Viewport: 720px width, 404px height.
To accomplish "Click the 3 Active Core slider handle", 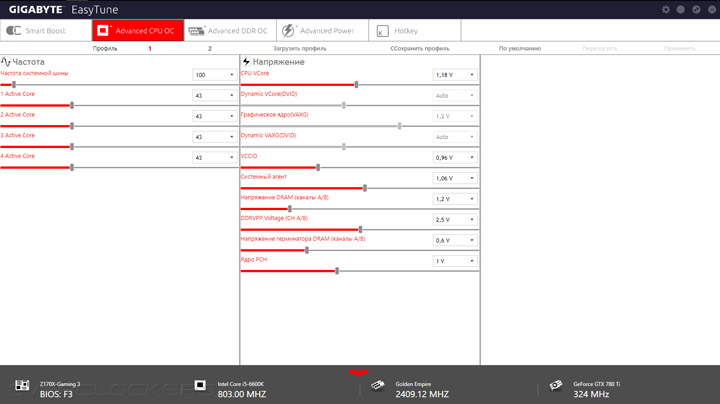I will coord(72,146).
